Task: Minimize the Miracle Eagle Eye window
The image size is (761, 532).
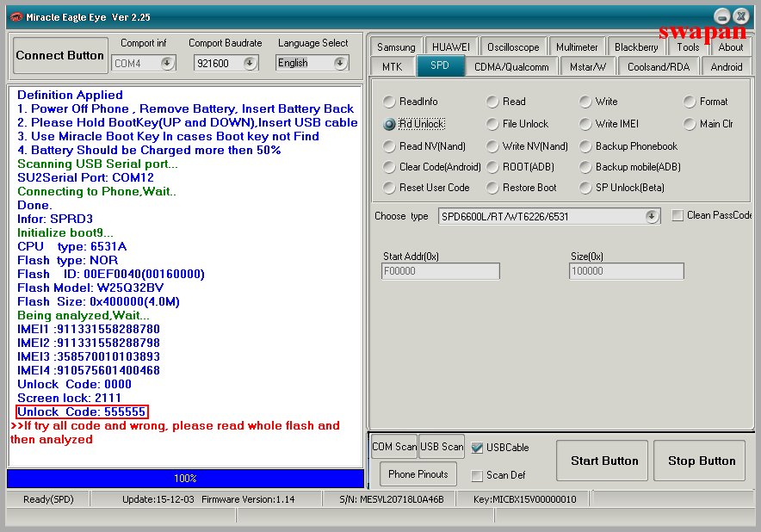Action: pos(722,17)
